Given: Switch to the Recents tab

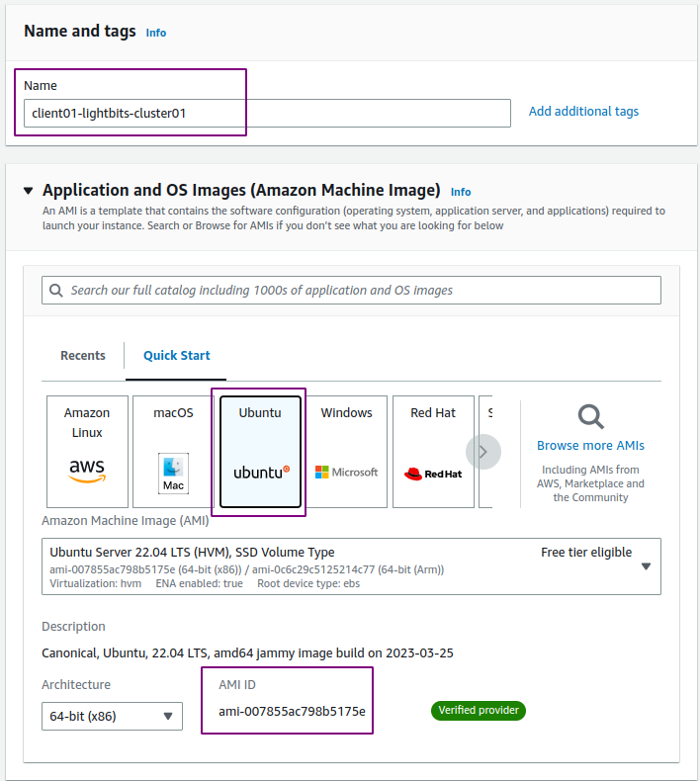Looking at the screenshot, I should 83,356.
